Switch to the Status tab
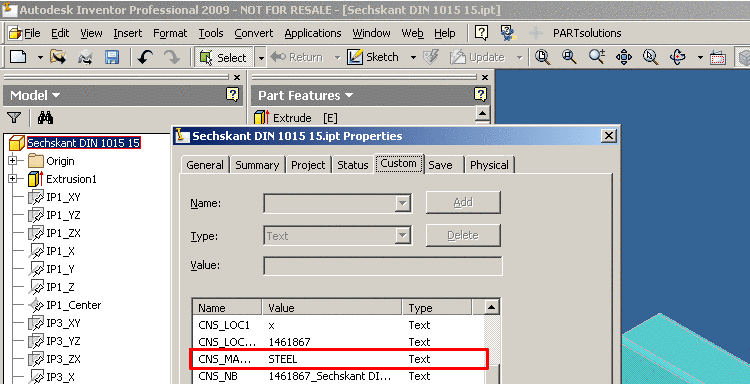The image size is (750, 384). click(353, 165)
